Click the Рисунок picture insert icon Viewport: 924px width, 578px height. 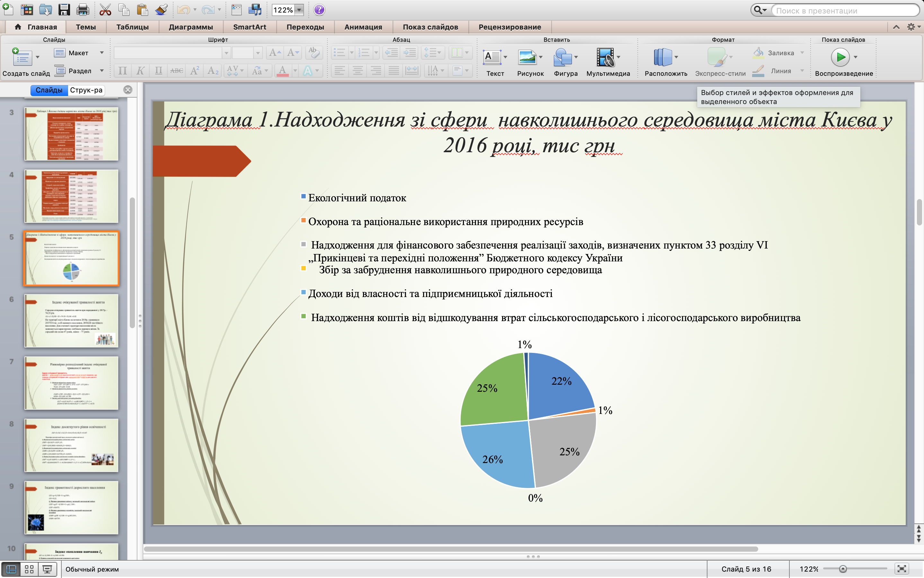pos(527,57)
